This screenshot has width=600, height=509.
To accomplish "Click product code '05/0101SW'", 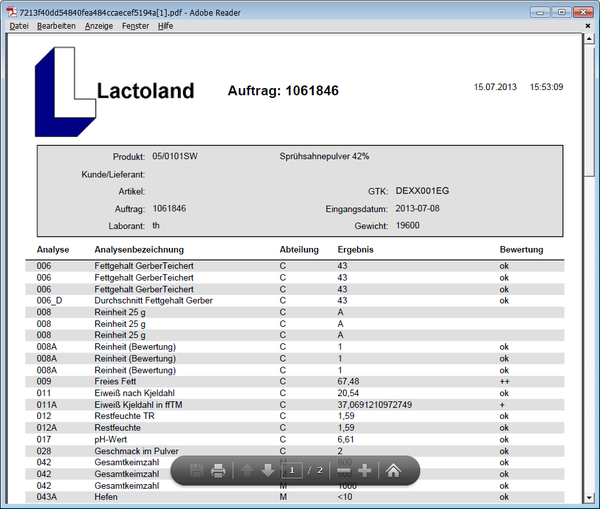I will pos(175,156).
